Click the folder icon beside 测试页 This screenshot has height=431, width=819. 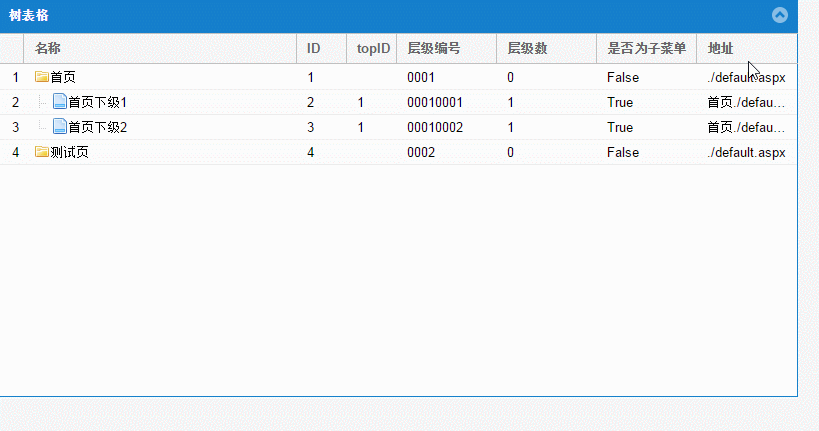point(42,152)
